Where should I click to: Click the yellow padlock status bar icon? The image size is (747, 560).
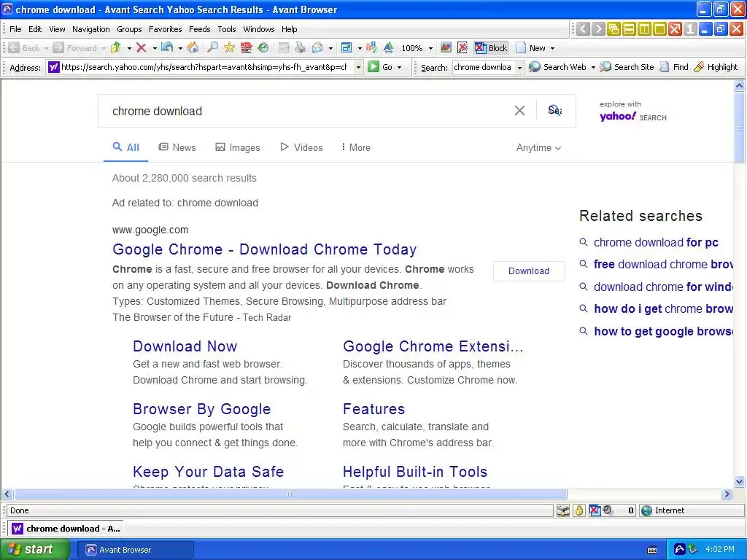578,510
